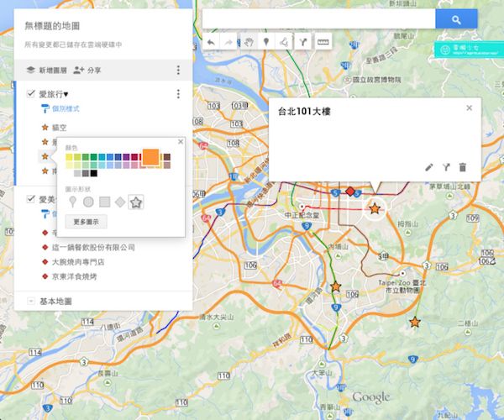This screenshot has height=420, width=504.
Task: Uncheck the 愛旅行♥ layer checkbox
Action: point(31,93)
